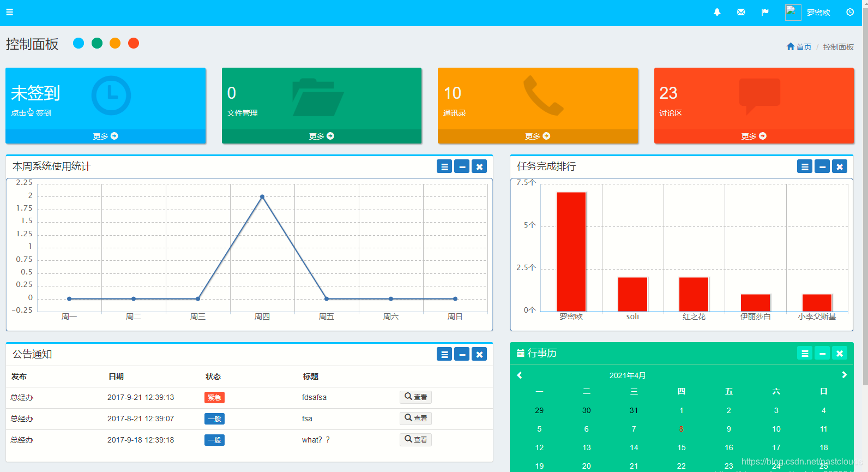868x472 pixels.
Task: Click 更多 on the 讨论区 card
Action: tap(754, 136)
